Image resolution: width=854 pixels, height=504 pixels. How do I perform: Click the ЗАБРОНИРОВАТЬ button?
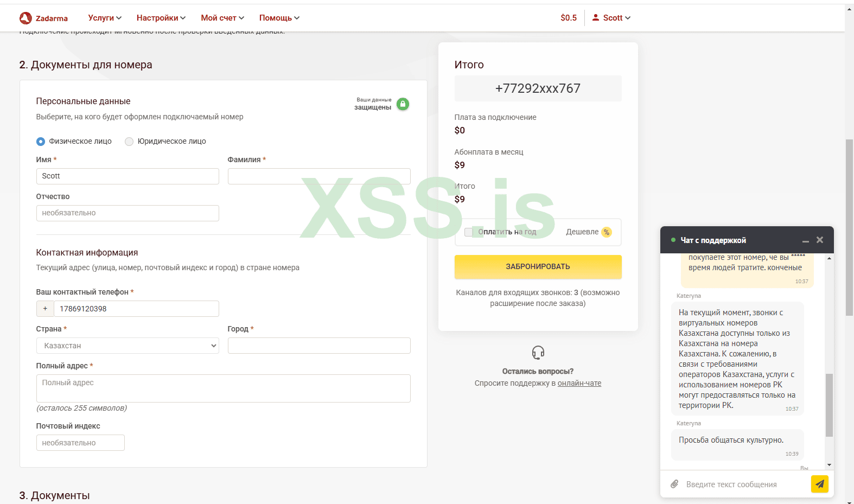click(x=538, y=267)
